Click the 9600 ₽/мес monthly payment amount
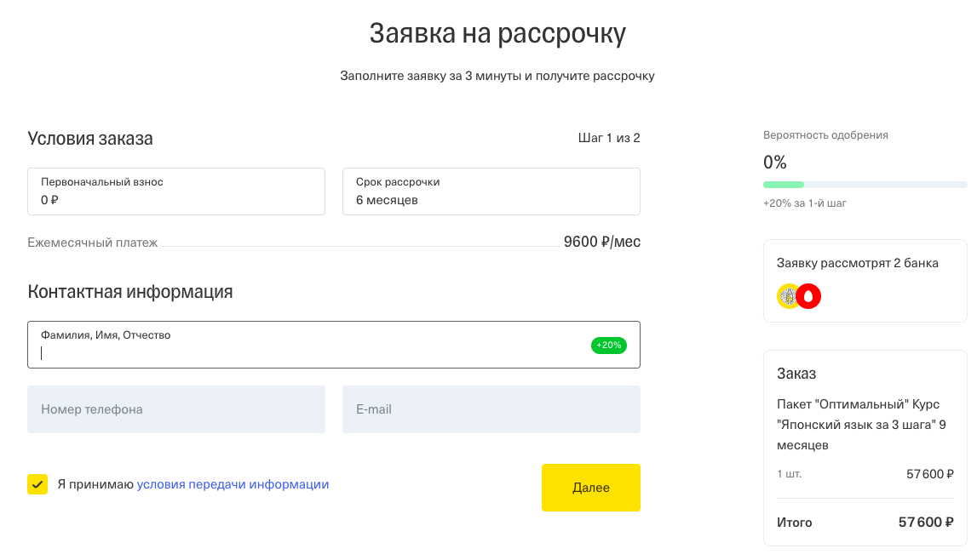The height and width of the screenshot is (560, 977). 601,243
